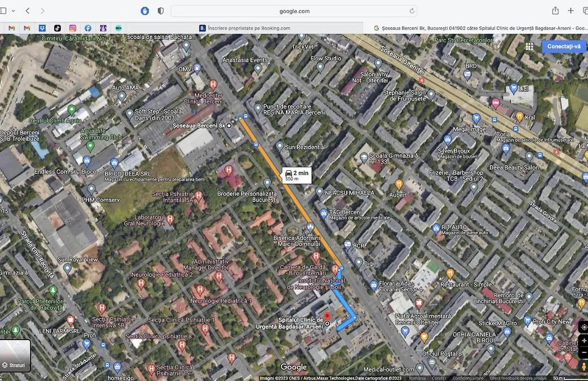The image size is (588, 381).
Task: Click the Spitalul Bagdasar-Arseni destination pin
Action: [x=327, y=317]
